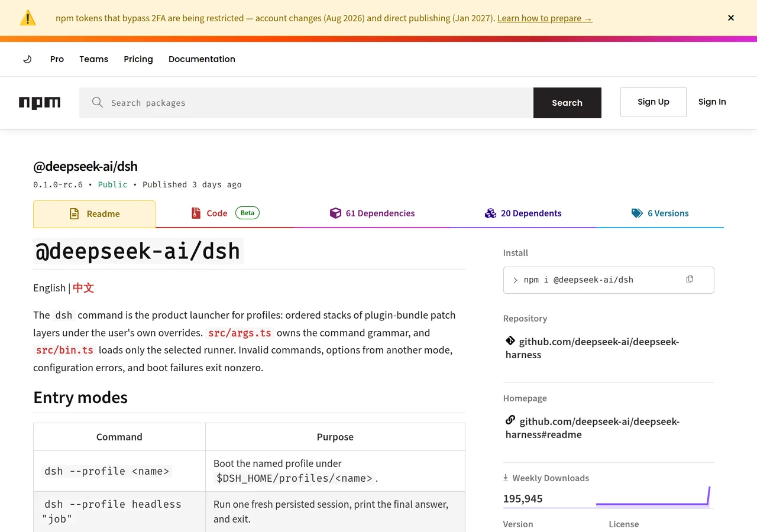757x532 pixels.
Task: Click the Purpose column header
Action: (335, 437)
